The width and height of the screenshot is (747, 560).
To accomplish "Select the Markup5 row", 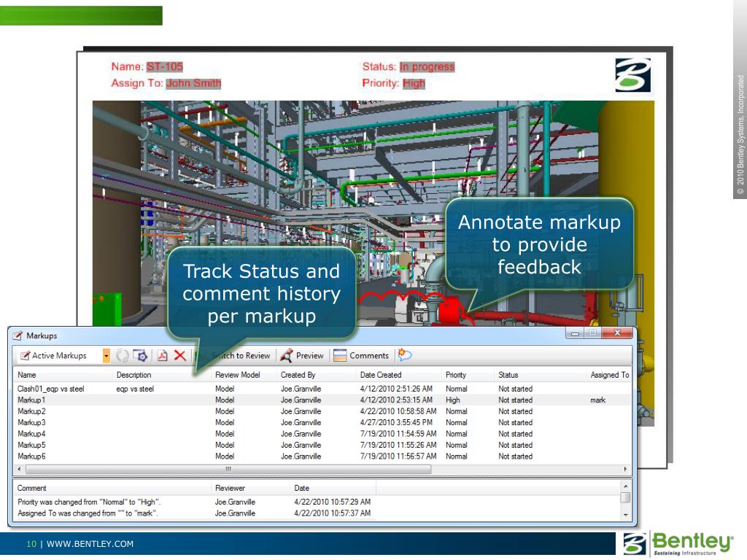I will click(x=322, y=445).
